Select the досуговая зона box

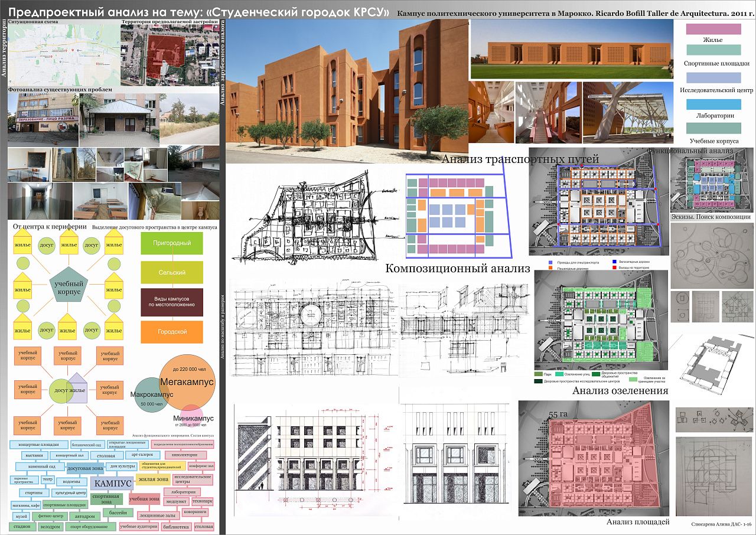tap(86, 468)
